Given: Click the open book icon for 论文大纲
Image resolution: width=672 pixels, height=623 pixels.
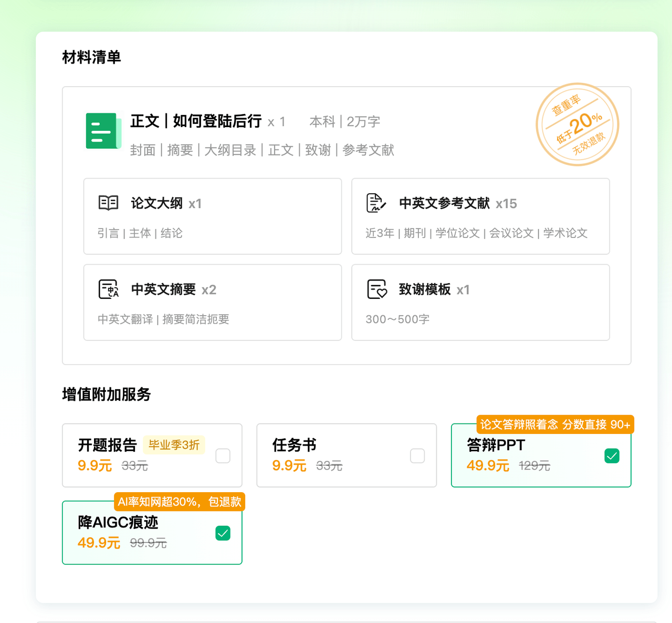Looking at the screenshot, I should pyautogui.click(x=109, y=203).
